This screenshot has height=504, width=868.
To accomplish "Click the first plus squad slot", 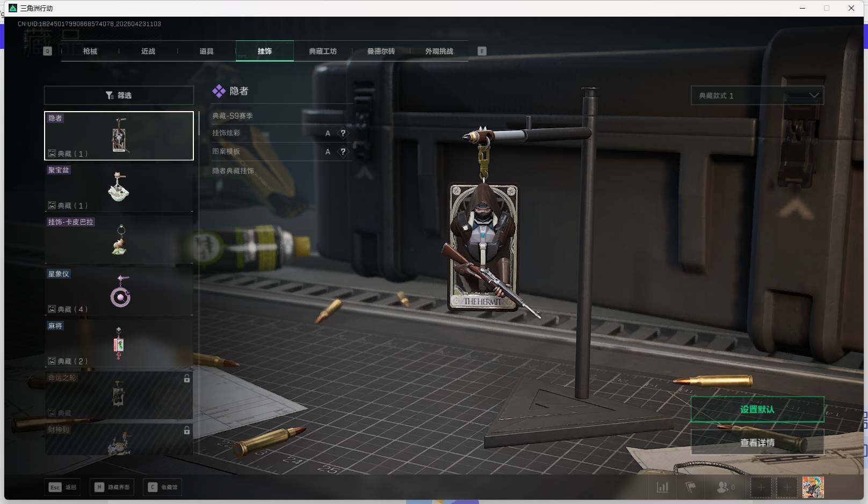I will pyautogui.click(x=761, y=487).
